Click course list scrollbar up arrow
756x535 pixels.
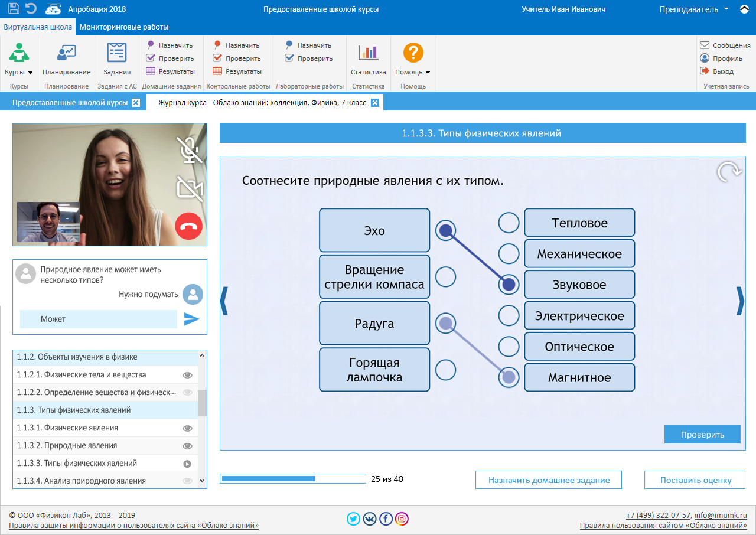pos(203,355)
